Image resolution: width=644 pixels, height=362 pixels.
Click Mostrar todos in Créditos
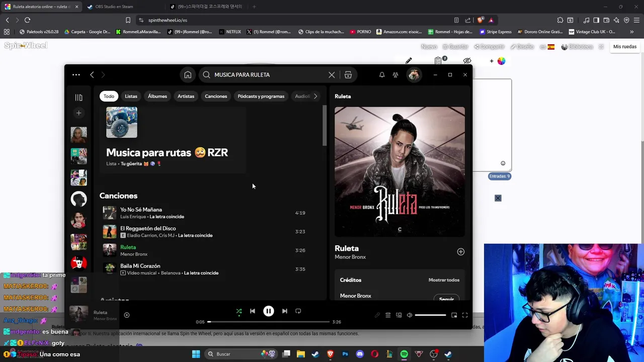[444, 280]
